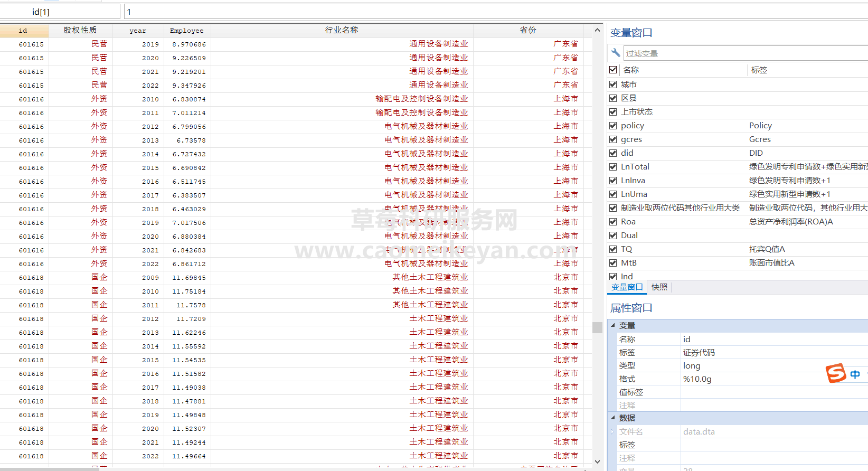868x471 pixels.
Task: Click the 股权性质 column header
Action: coord(80,31)
